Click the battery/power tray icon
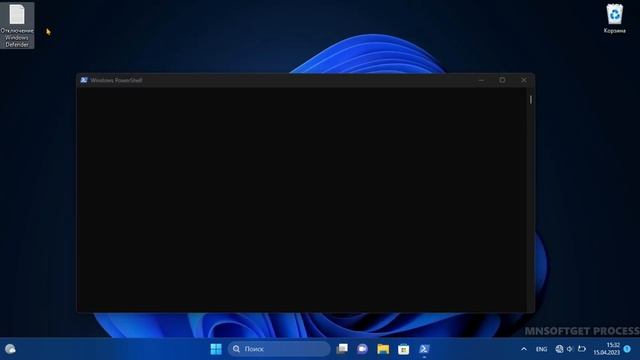The image size is (640, 360). point(582,349)
